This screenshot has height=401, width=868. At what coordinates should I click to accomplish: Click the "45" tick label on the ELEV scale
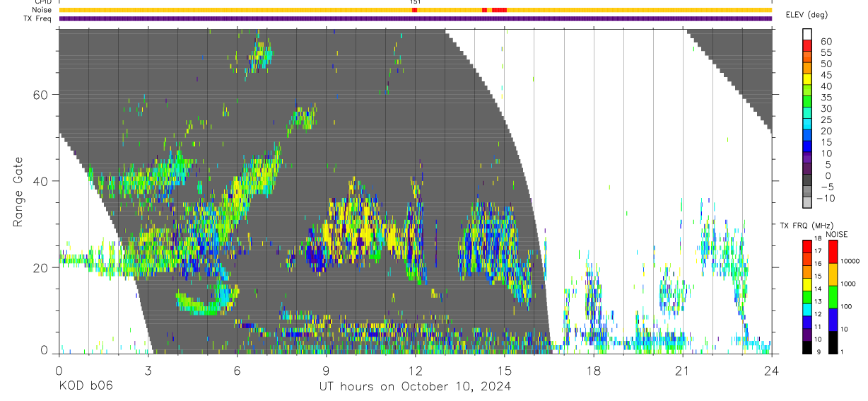pyautogui.click(x=826, y=75)
